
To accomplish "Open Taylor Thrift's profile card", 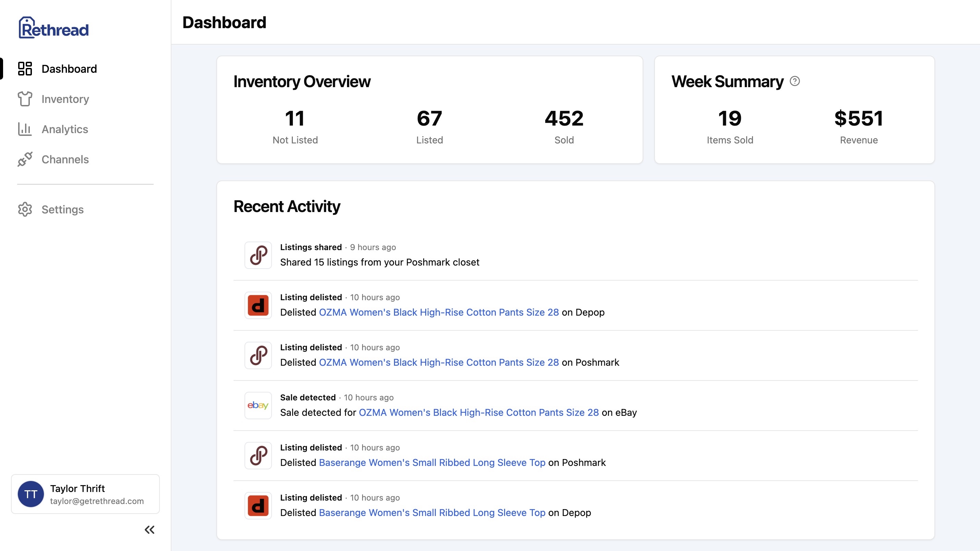I will click(x=85, y=494).
